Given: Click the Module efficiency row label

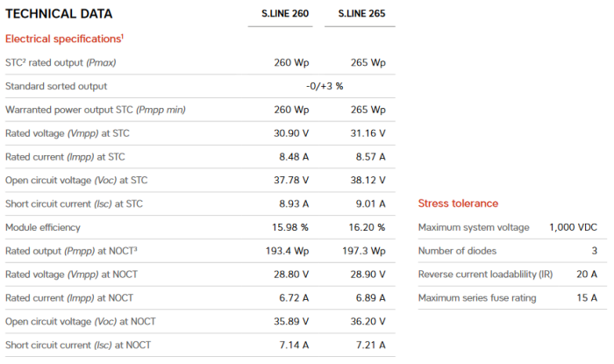Looking at the screenshot, I should [43, 227].
